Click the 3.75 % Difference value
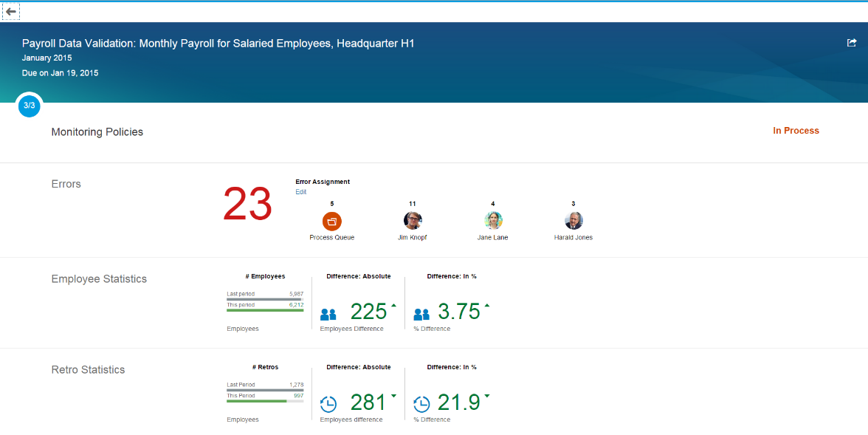This screenshot has height=435, width=868. pyautogui.click(x=459, y=312)
